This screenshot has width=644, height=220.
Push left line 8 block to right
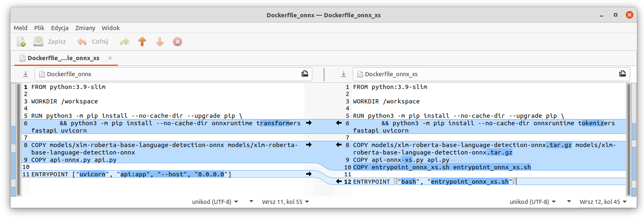coord(309,145)
